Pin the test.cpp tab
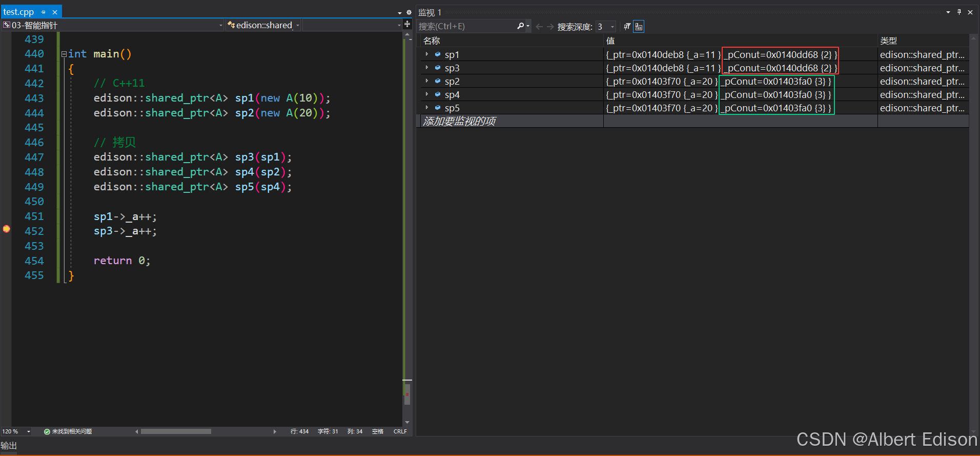Viewport: 980px width, 456px height. (44, 12)
